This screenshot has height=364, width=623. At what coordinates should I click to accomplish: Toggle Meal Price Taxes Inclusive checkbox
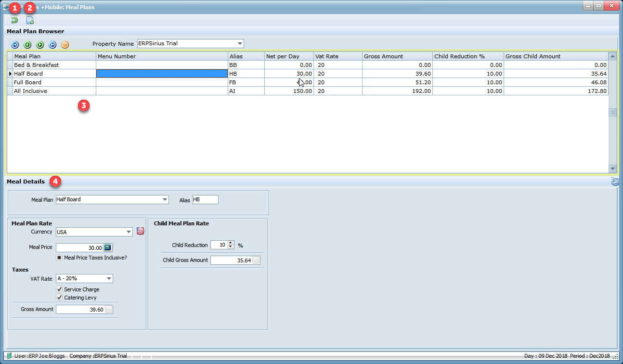coord(59,258)
